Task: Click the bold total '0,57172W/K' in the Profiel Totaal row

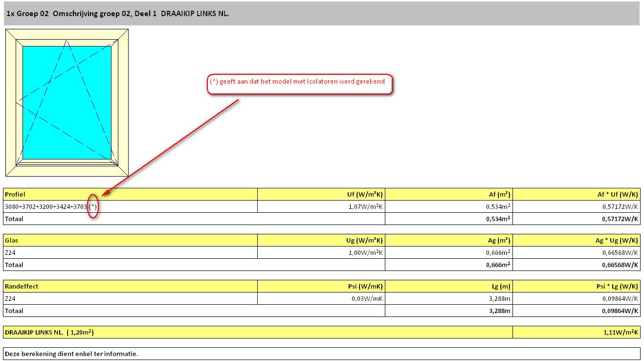Action: pos(620,219)
